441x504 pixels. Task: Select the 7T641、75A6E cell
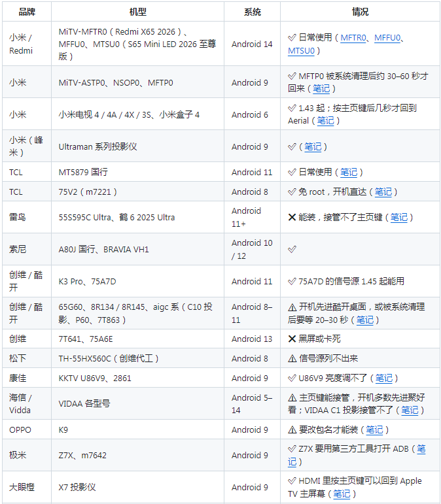[137, 339]
